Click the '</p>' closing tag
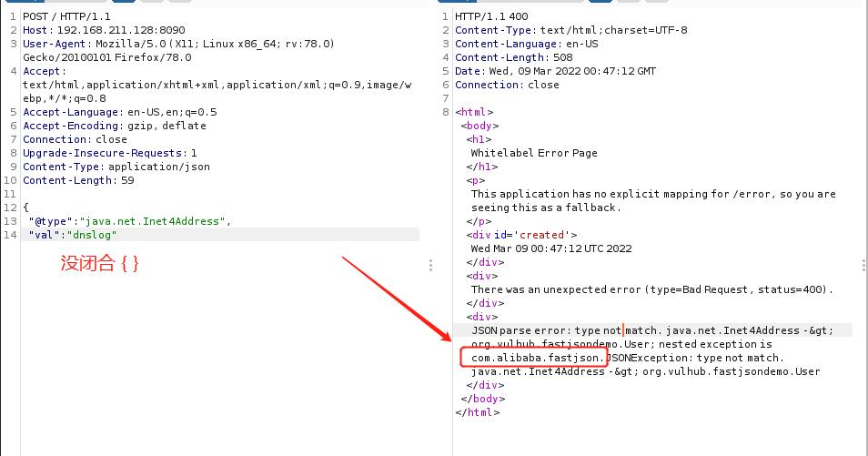 pos(479,221)
